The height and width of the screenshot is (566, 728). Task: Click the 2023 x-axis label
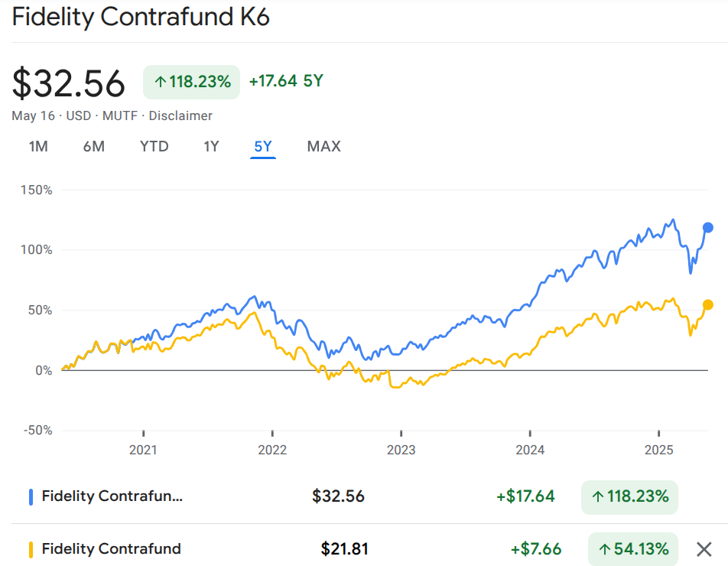click(x=401, y=450)
